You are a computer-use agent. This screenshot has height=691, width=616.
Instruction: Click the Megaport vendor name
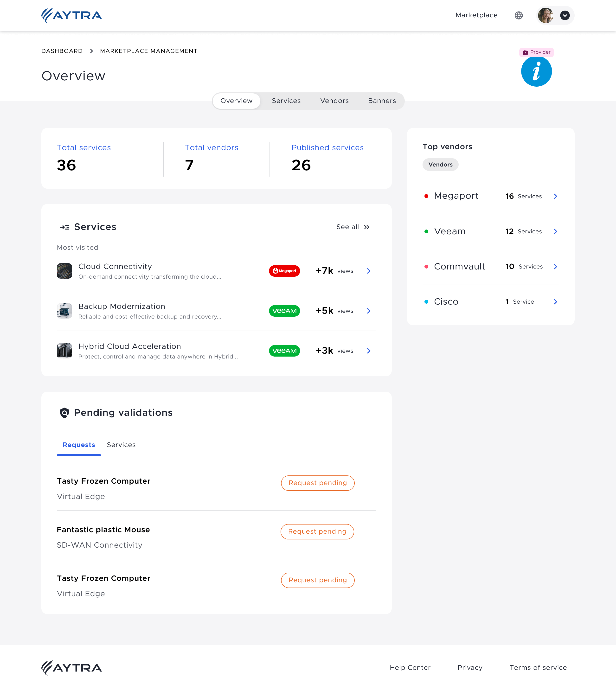tap(456, 196)
